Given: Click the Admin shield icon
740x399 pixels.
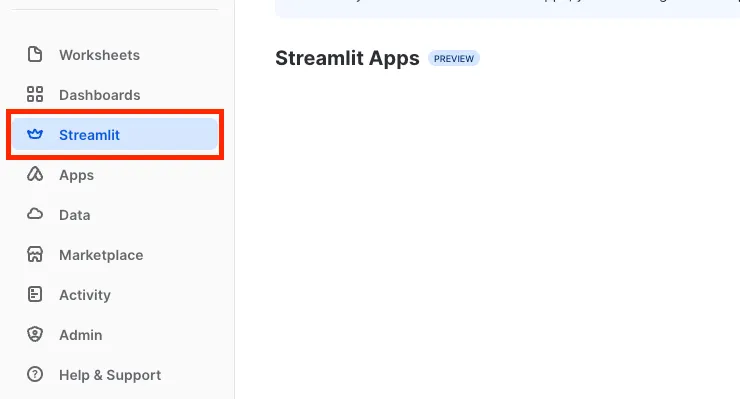Looking at the screenshot, I should 35,334.
